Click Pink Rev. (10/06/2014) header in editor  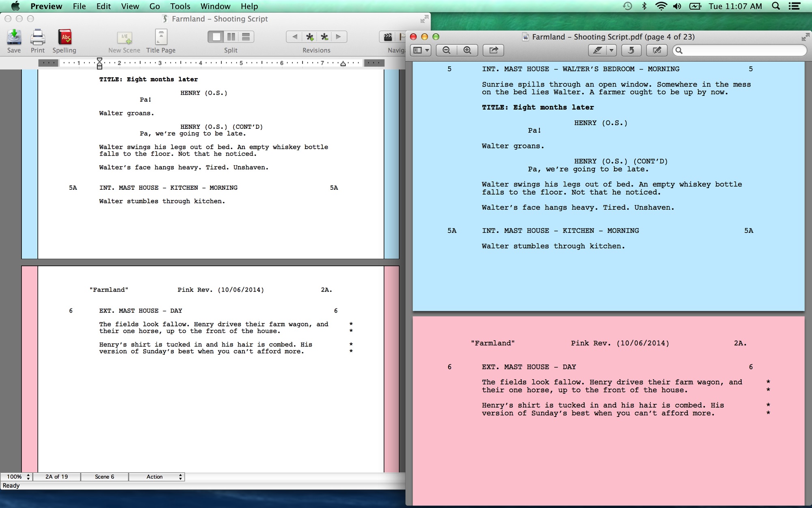coord(220,290)
